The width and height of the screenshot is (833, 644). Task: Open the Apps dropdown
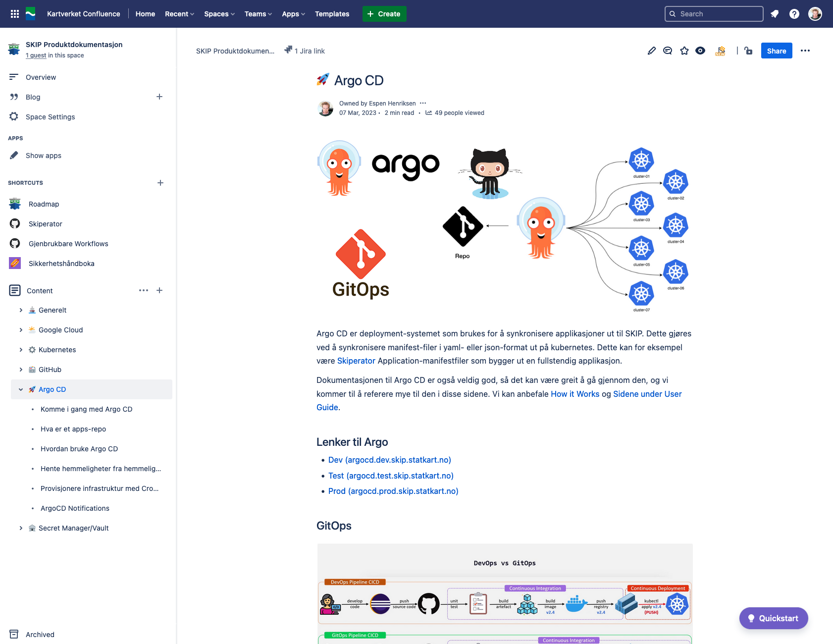[294, 14]
